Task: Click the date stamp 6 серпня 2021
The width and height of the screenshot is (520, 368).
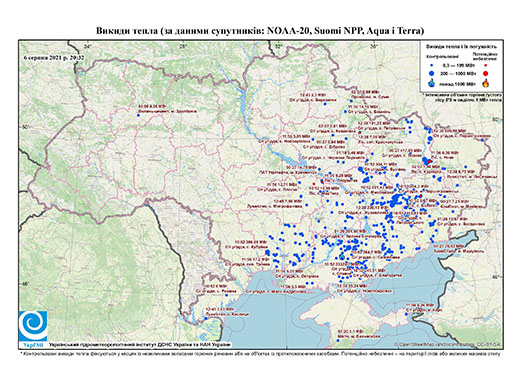Action: [x=54, y=57]
